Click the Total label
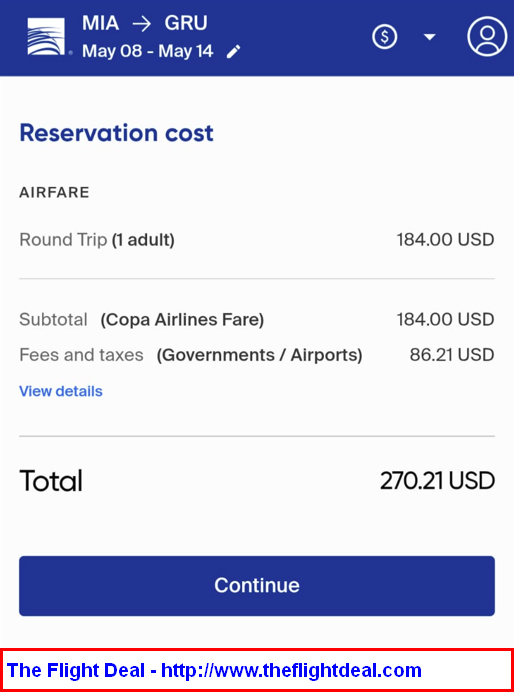514x692 pixels. tap(51, 481)
